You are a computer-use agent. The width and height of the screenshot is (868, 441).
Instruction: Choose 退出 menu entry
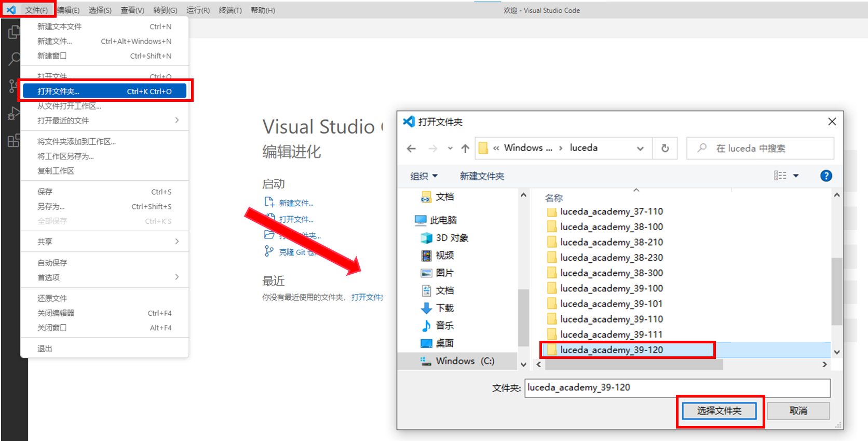click(x=104, y=348)
